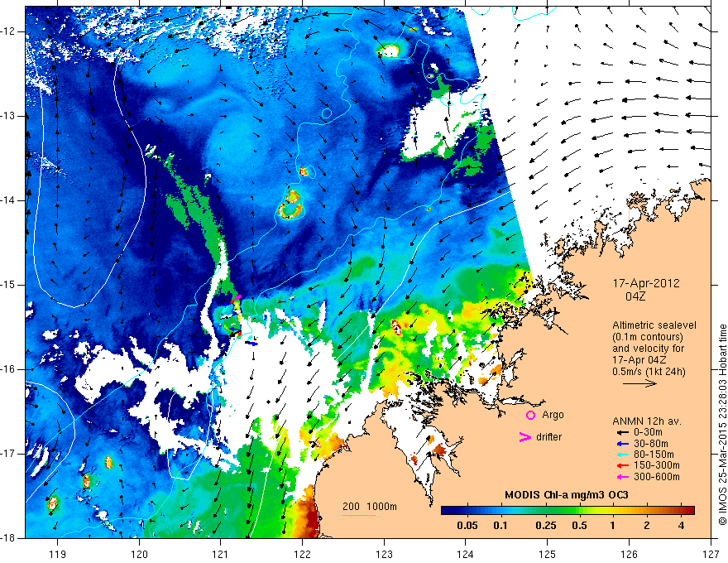Click the "Altimetric sealevel" text line
The width and height of the screenshot is (728, 563).
click(x=654, y=325)
